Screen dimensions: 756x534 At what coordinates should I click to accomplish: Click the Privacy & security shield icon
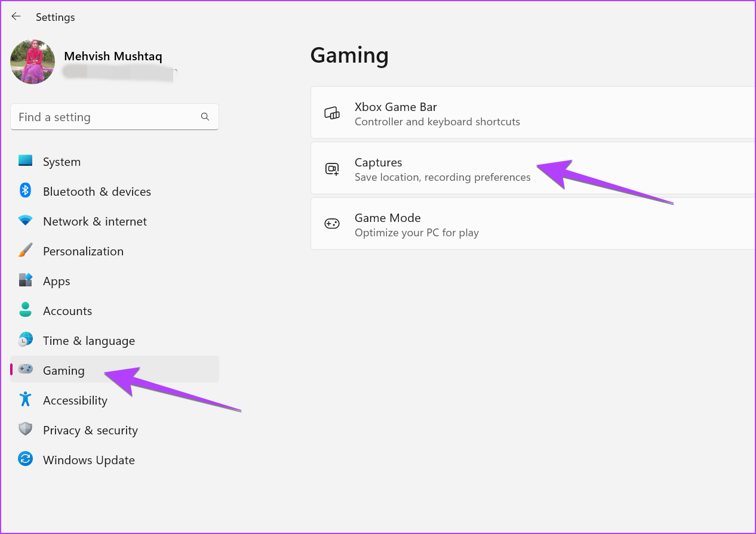point(25,430)
